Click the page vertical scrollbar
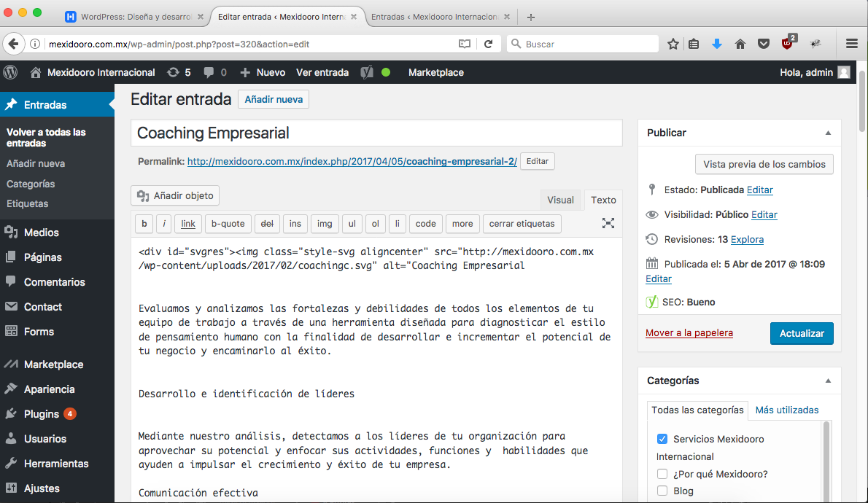 click(x=862, y=102)
